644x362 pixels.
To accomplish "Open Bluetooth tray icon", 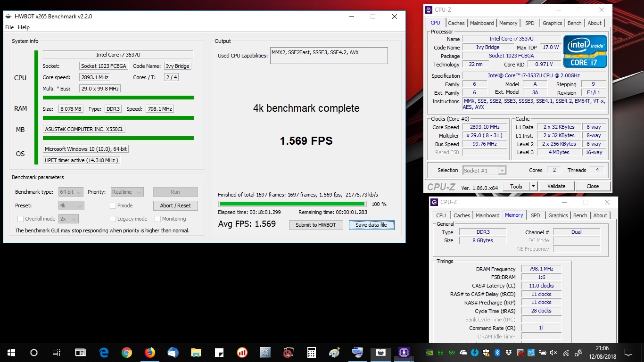I will pos(497,352).
